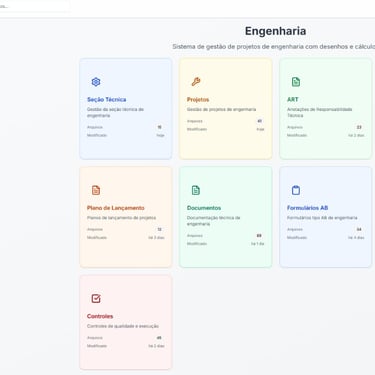Click the checkbox icon on Controles card

(96, 298)
